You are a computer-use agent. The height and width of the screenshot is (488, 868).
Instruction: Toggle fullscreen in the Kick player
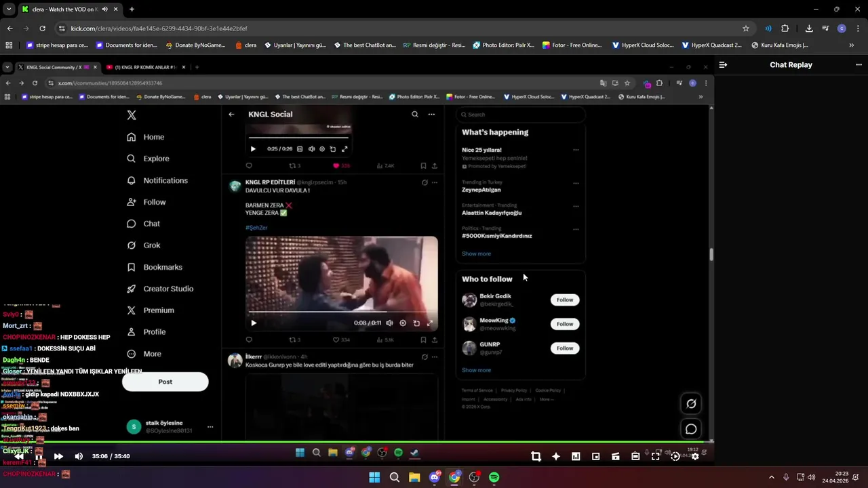pyautogui.click(x=655, y=456)
